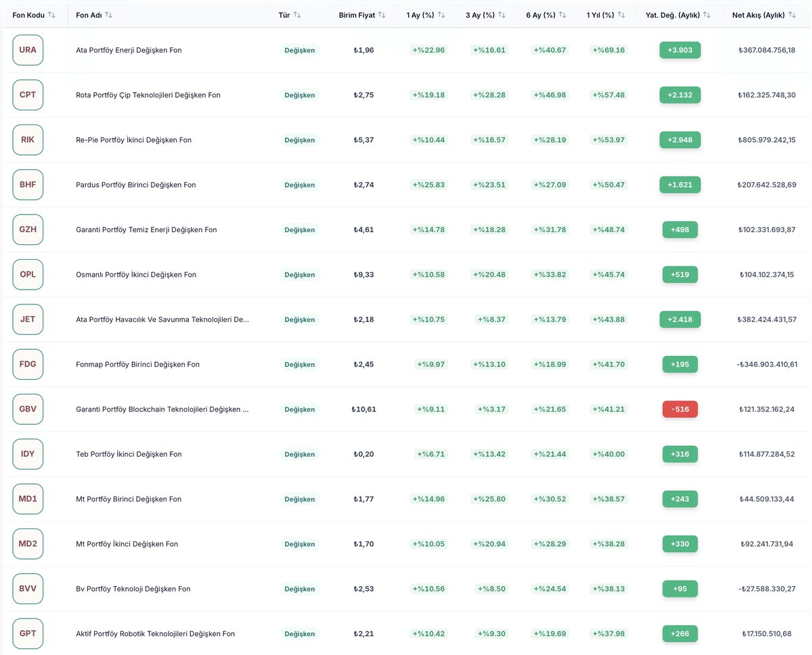Image resolution: width=812 pixels, height=655 pixels.
Task: Sort by Birim Fiyat column arrows
Action: pos(382,15)
